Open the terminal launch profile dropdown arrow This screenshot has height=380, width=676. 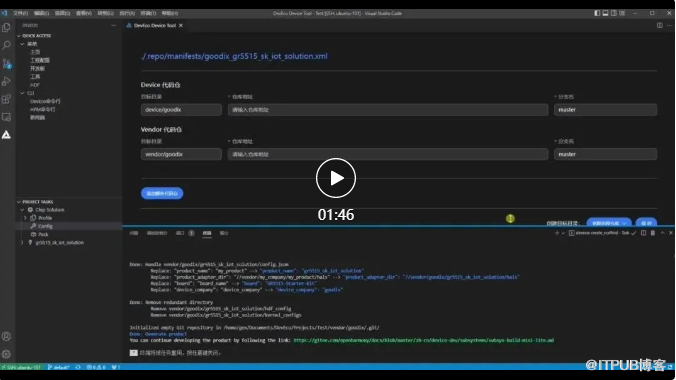563,233
